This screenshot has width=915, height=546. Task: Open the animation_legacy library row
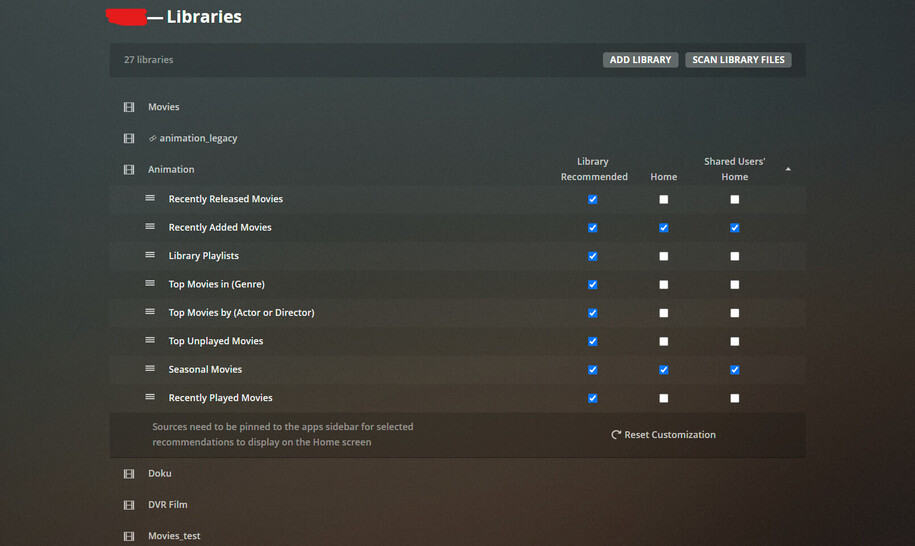point(458,138)
